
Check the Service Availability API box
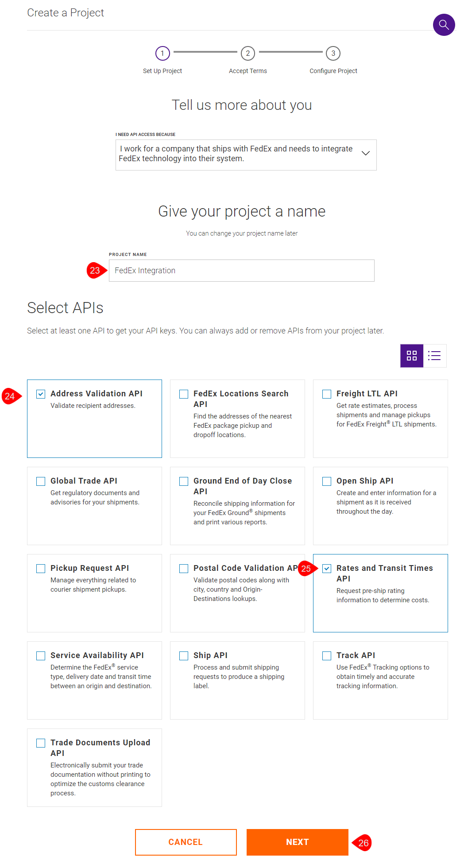(x=41, y=656)
